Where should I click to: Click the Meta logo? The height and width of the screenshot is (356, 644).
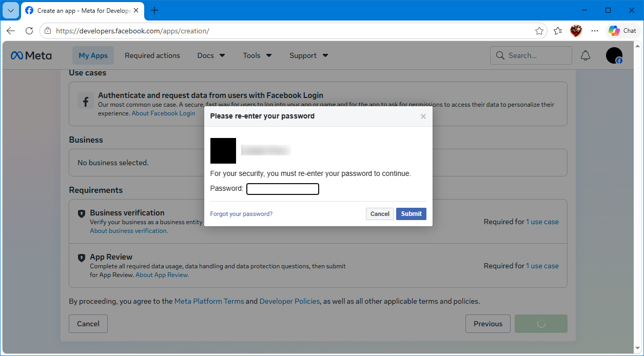[x=31, y=55]
